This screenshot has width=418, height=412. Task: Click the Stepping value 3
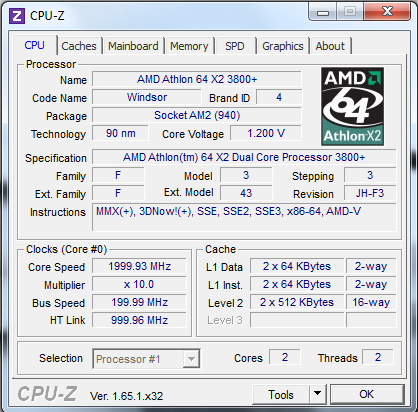click(x=370, y=175)
